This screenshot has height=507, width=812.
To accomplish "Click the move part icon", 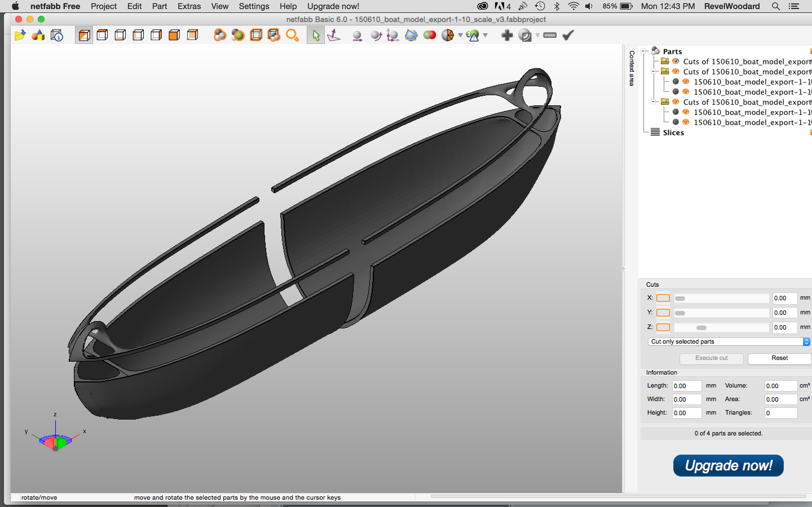I will click(x=357, y=35).
